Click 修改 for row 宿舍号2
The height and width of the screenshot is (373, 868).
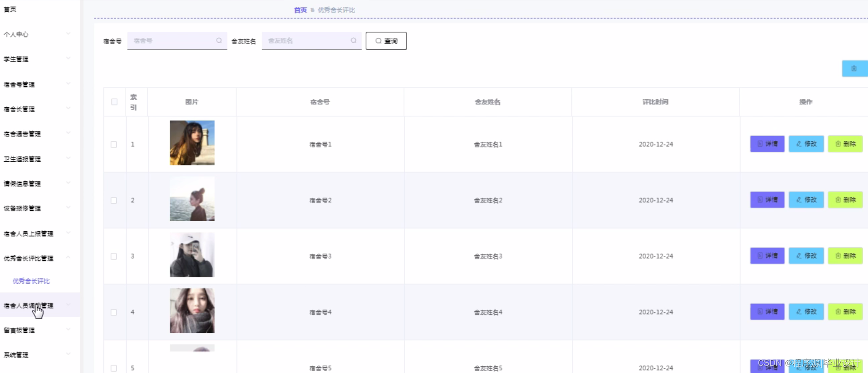pyautogui.click(x=806, y=200)
